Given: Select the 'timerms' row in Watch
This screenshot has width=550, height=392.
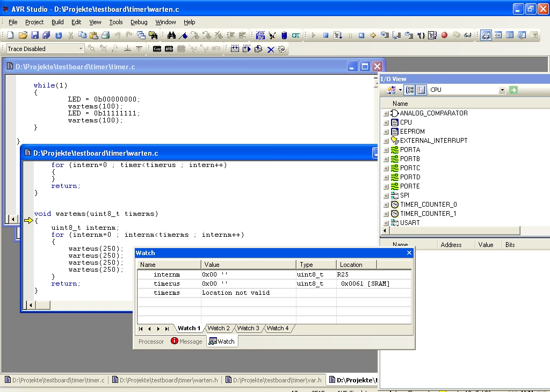Looking at the screenshot, I should tap(274, 293).
